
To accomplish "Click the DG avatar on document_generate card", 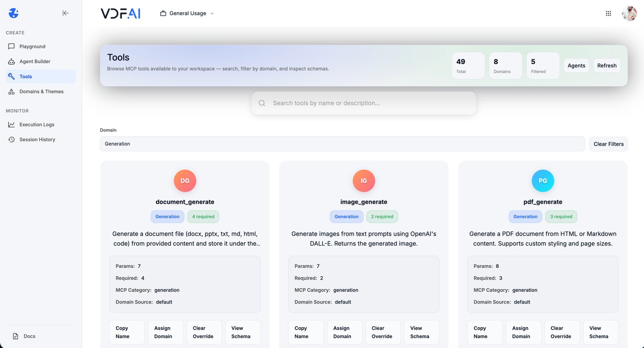I will 185,181.
